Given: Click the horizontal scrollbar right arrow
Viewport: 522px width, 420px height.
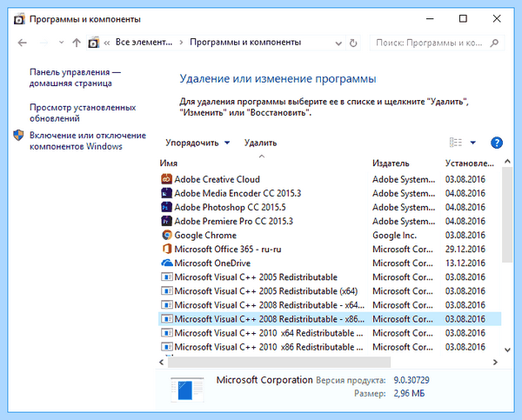Looking at the screenshot, I should coord(495,362).
